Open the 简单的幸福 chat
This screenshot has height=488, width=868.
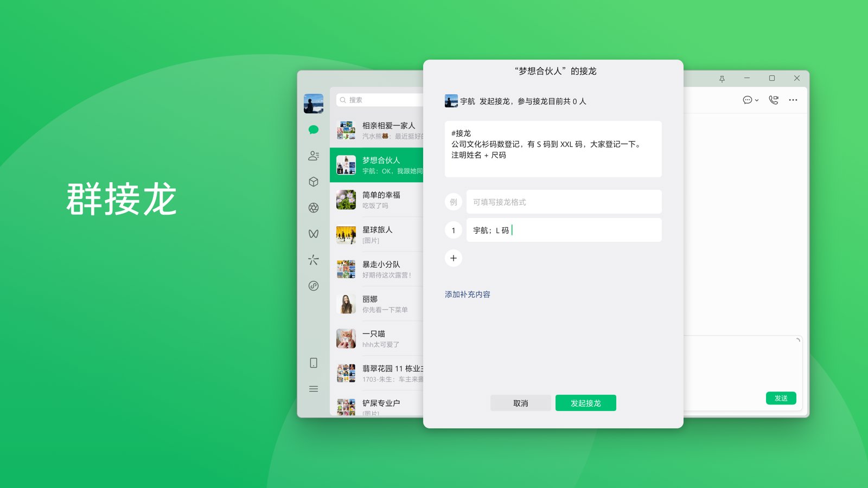pyautogui.click(x=376, y=200)
